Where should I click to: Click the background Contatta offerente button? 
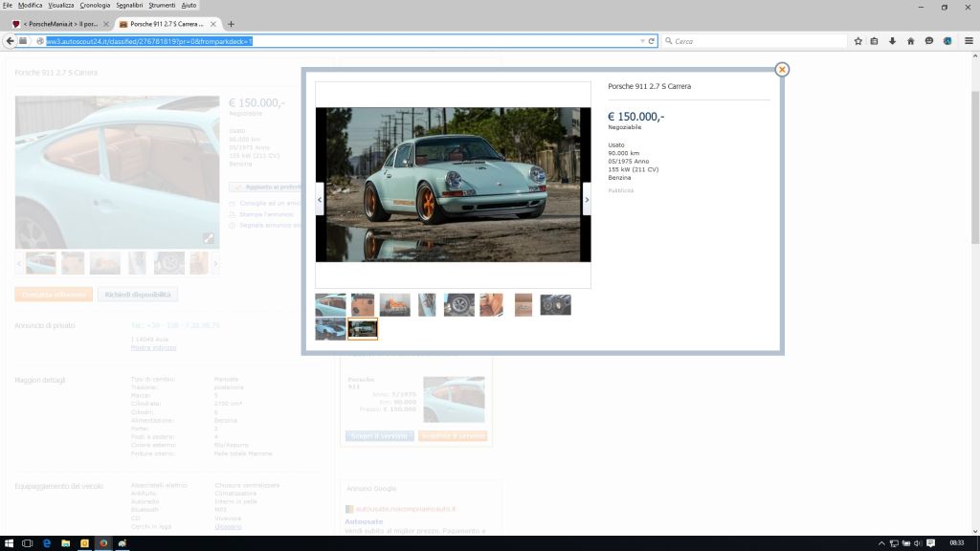click(x=54, y=295)
